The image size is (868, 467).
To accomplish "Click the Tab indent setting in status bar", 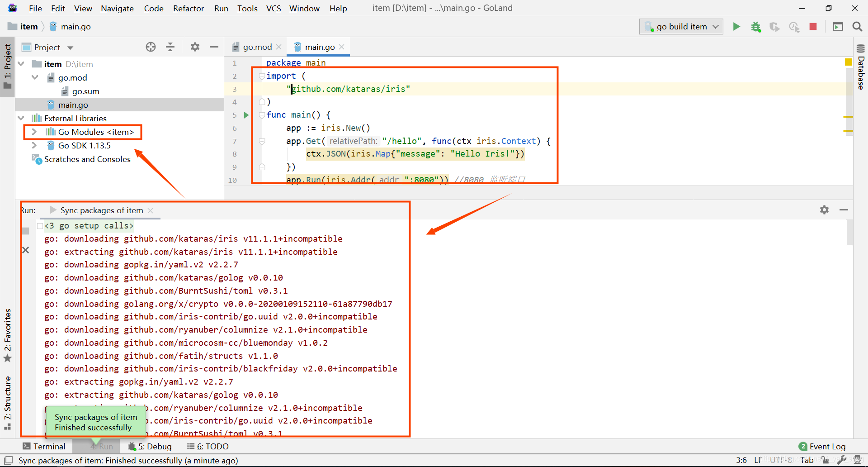I will coord(807,461).
